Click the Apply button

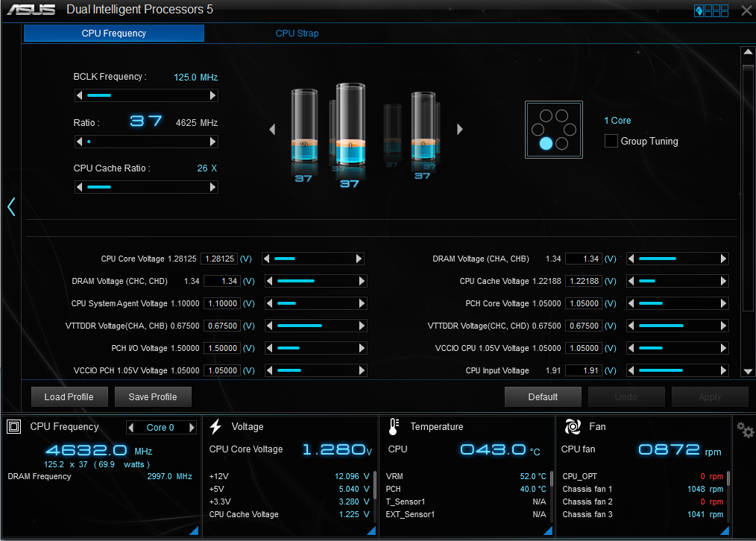710,397
